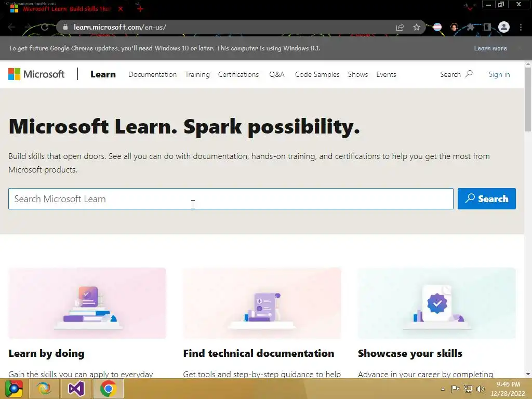Click the address bar URL
The width and height of the screenshot is (532, 399).
(x=120, y=27)
